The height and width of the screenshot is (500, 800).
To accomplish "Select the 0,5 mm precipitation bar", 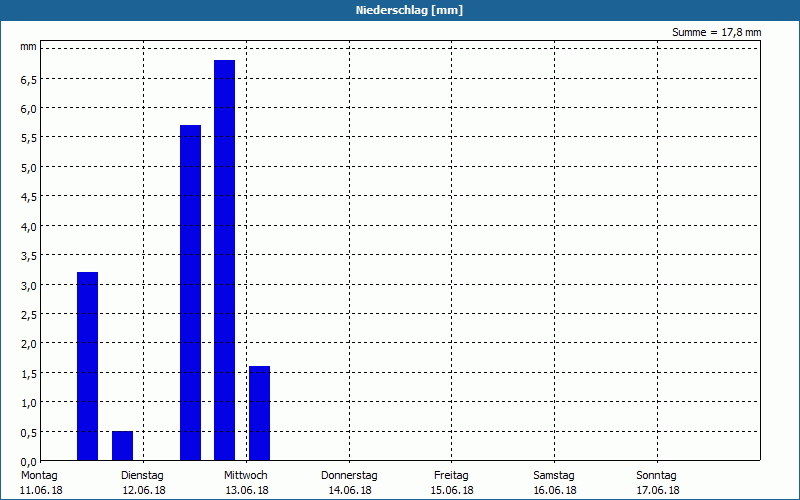I will (x=122, y=446).
